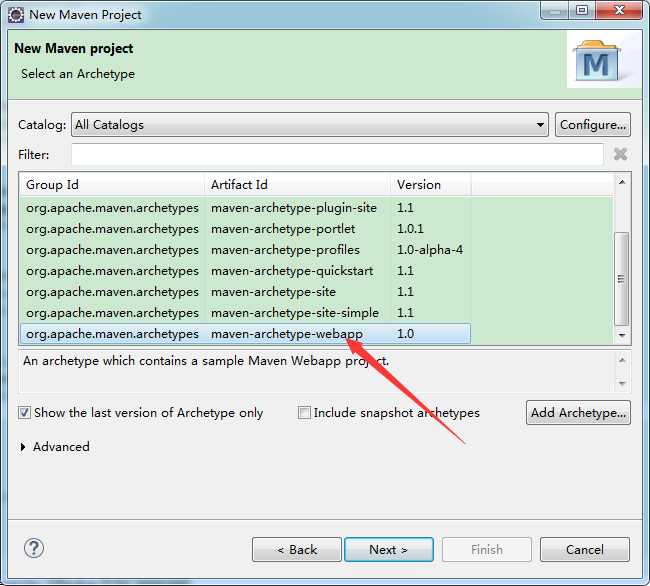Proceed with the Next button

click(x=389, y=550)
